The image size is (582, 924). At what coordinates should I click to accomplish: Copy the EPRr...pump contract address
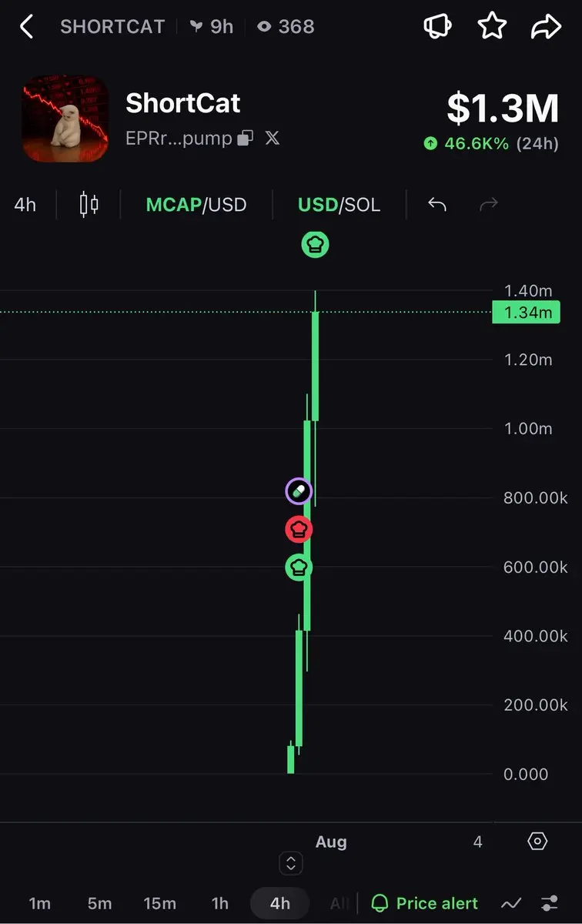point(246,138)
